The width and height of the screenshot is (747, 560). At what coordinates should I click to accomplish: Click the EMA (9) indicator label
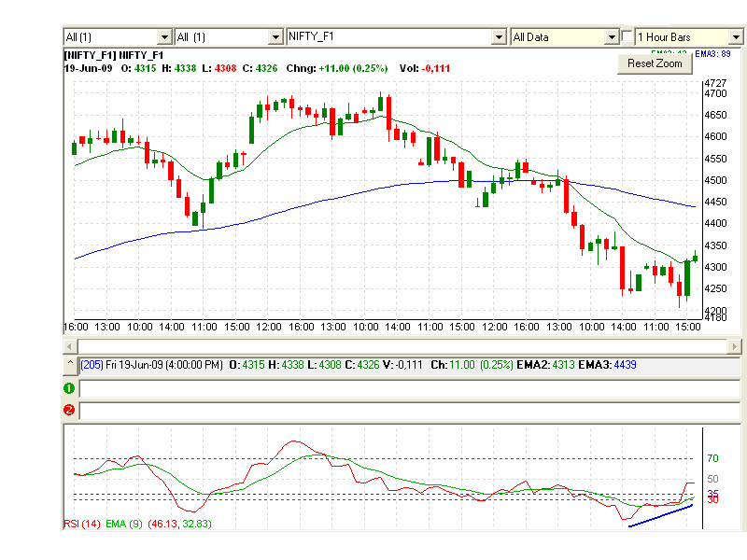tap(124, 524)
